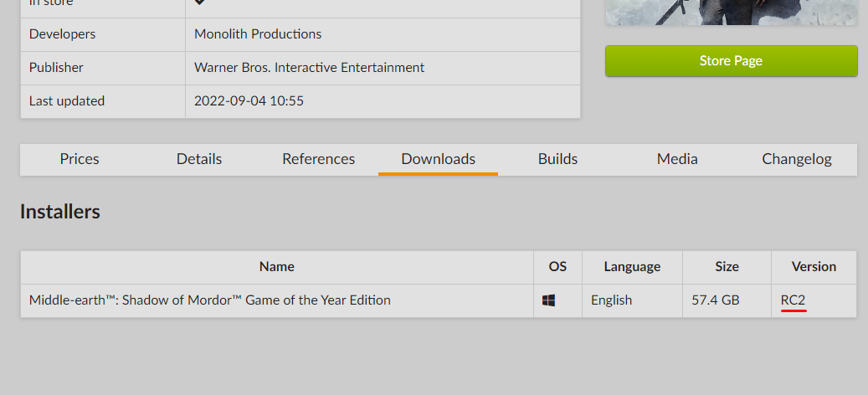The width and height of the screenshot is (868, 395).
Task: Open the Changelog tab
Action: tap(796, 159)
